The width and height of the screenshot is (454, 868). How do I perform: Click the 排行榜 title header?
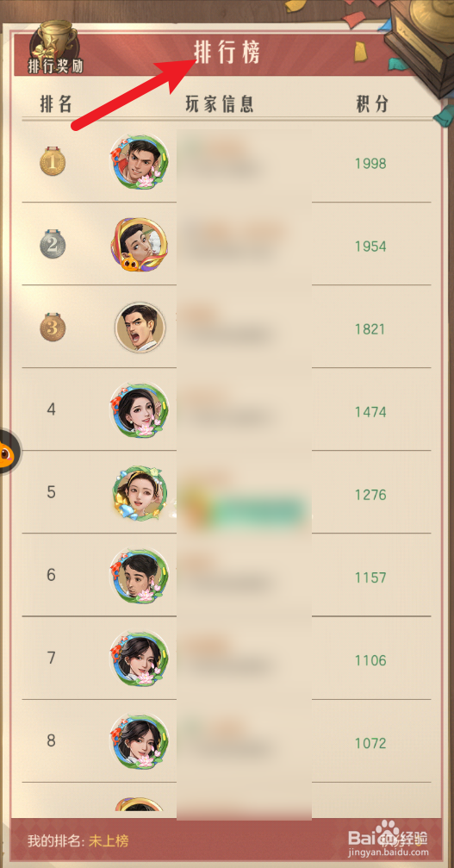227,53
